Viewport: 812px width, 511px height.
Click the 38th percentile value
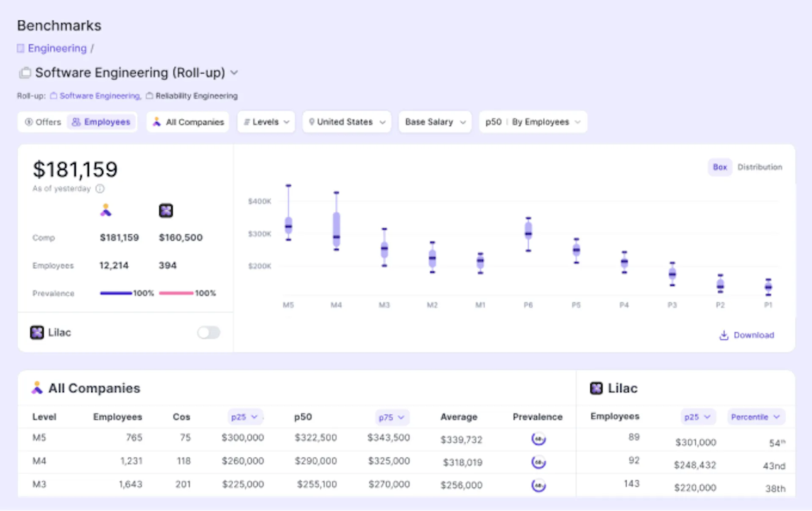[775, 489]
